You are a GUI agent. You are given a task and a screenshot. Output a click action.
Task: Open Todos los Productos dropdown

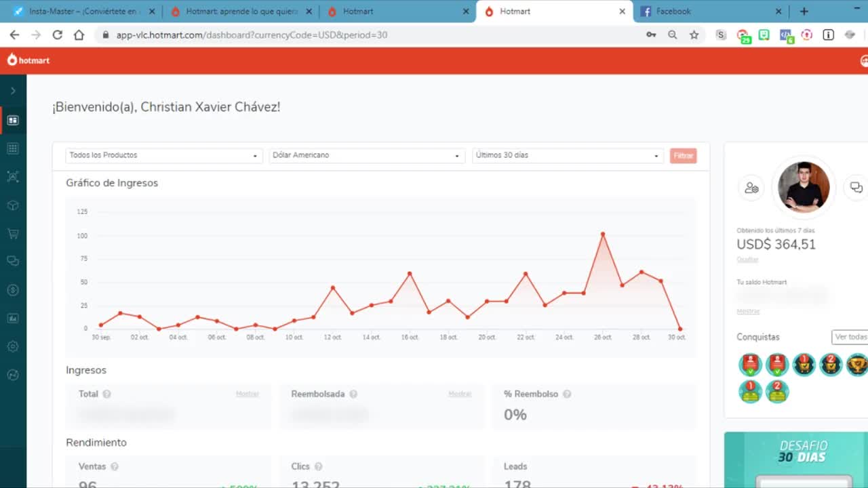tap(163, 155)
